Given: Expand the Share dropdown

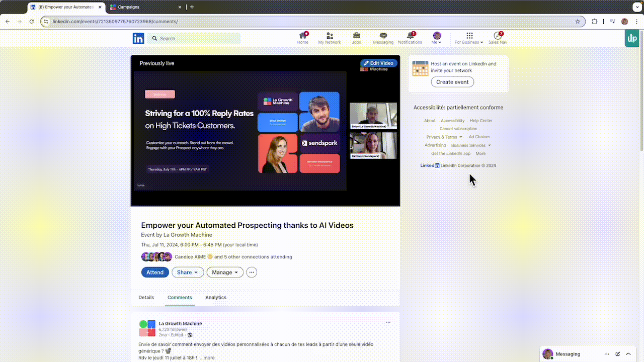Looking at the screenshot, I should 188,272.
